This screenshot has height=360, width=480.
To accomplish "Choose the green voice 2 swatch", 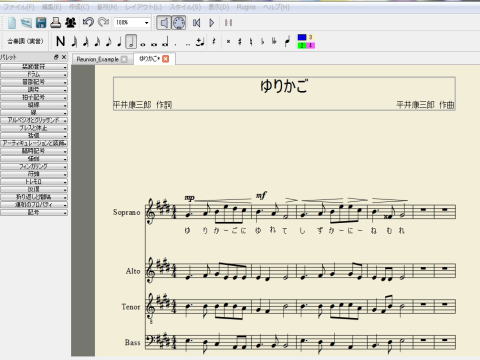I will [302, 45].
